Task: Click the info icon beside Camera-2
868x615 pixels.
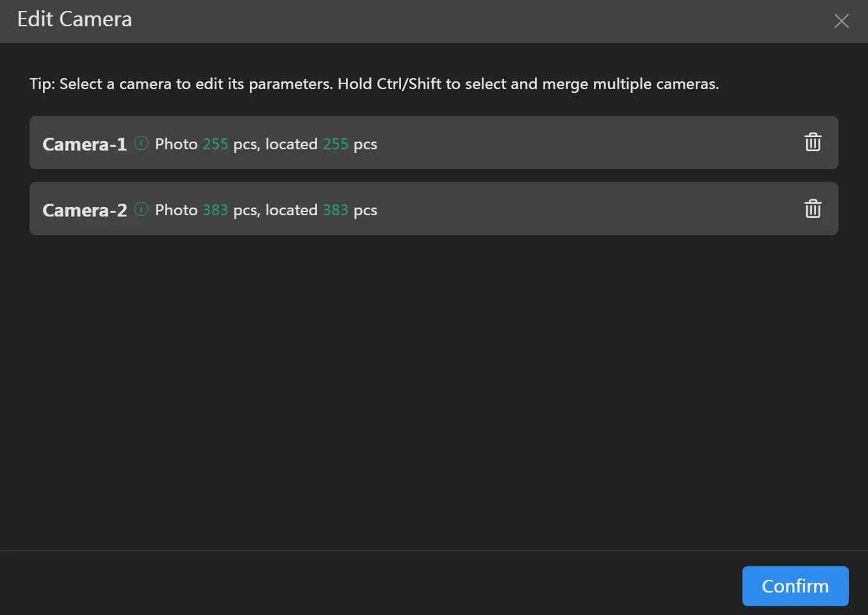Action: 141,209
